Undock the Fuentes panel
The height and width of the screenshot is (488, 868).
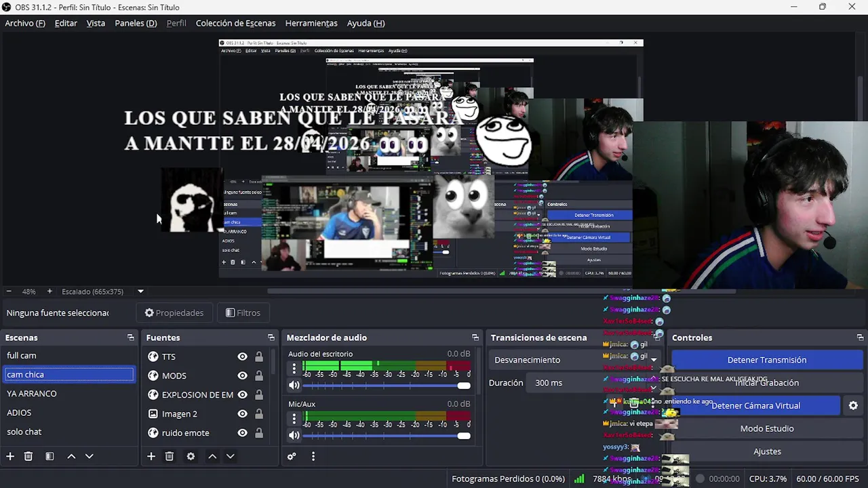[x=271, y=338]
